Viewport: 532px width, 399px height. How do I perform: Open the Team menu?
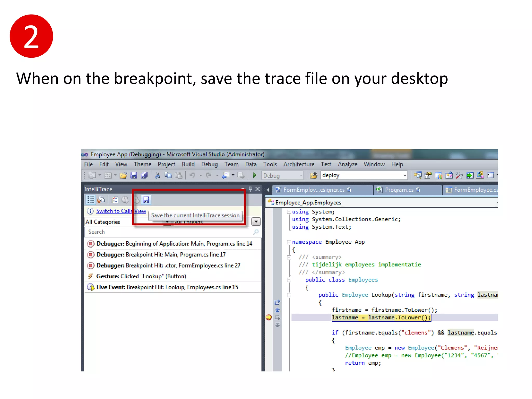coord(231,164)
